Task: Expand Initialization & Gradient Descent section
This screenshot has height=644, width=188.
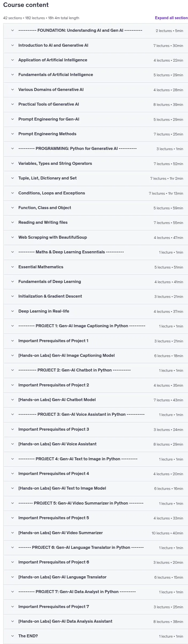Action: coord(95,296)
